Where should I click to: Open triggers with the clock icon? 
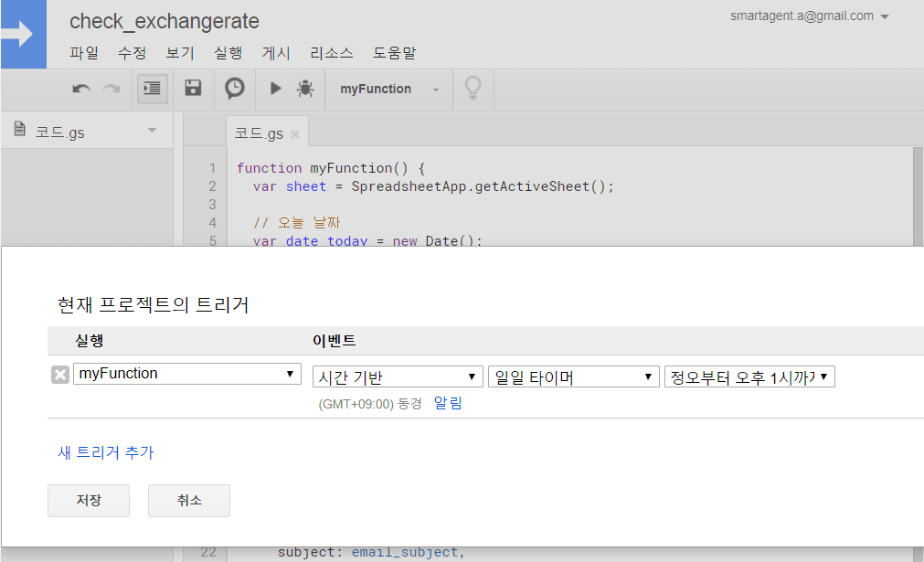[x=235, y=89]
